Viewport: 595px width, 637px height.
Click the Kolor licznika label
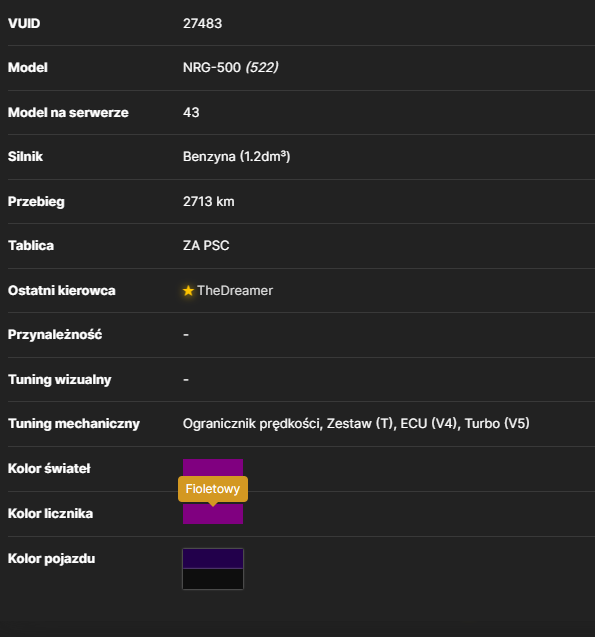[50, 514]
